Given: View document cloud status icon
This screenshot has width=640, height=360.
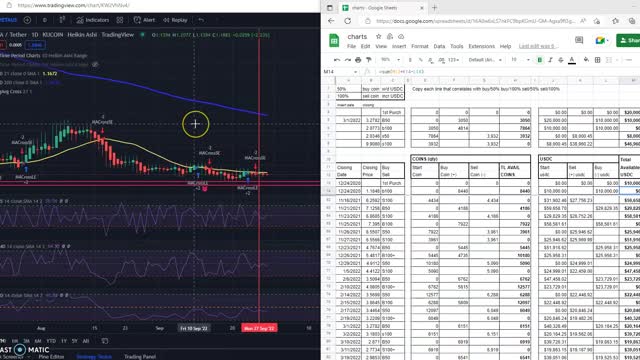Looking at the screenshot, I should click(x=401, y=36).
